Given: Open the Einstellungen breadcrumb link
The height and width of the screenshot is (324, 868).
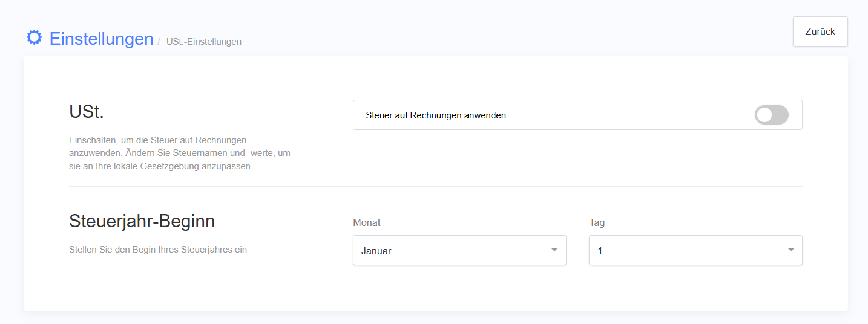Looking at the screenshot, I should click(101, 39).
